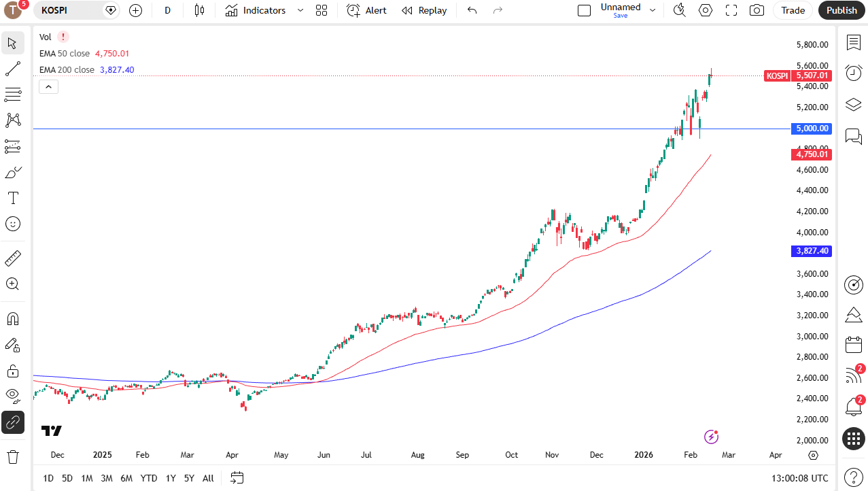This screenshot has width=868, height=491.
Task: Open the screeners radar icon
Action: 854,285
